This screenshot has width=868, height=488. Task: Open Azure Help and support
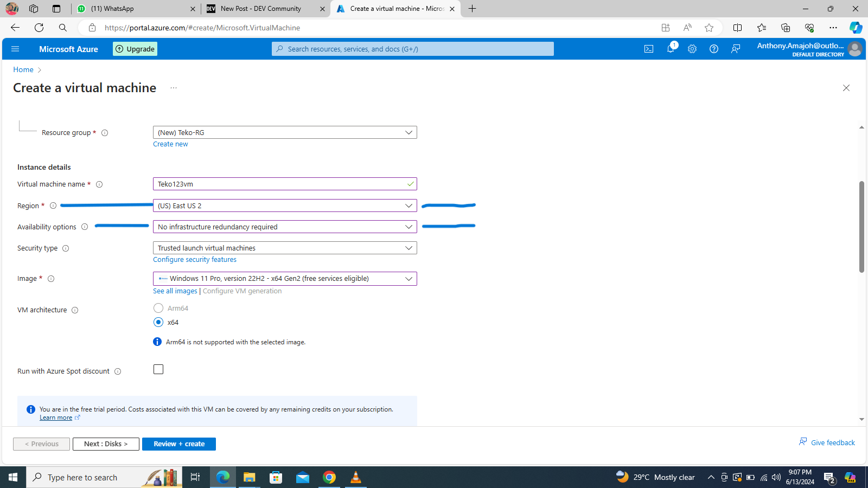[714, 49]
